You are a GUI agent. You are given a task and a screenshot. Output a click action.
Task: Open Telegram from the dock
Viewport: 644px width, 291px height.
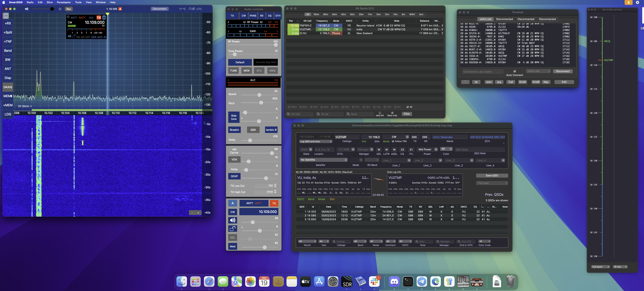coord(422,282)
